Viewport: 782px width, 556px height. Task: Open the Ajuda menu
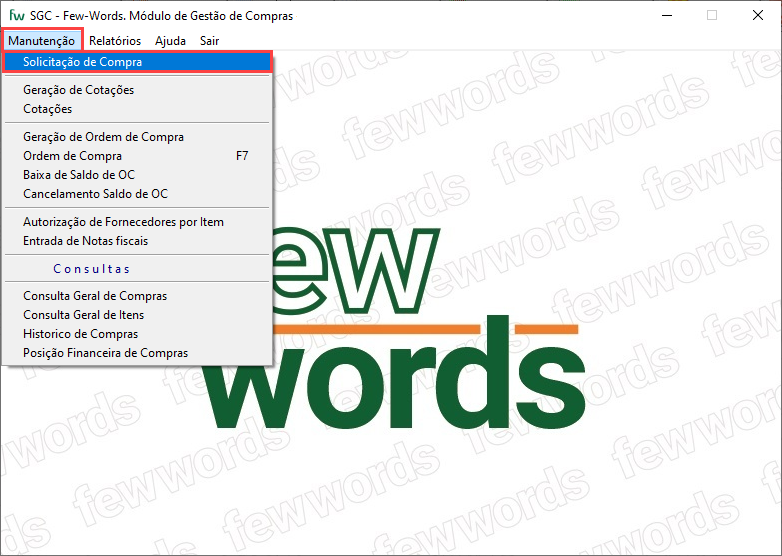click(x=170, y=40)
